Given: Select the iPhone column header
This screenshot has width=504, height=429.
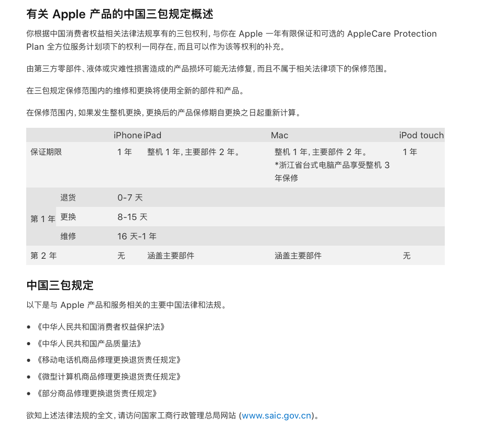Looking at the screenshot, I should coord(128,135).
